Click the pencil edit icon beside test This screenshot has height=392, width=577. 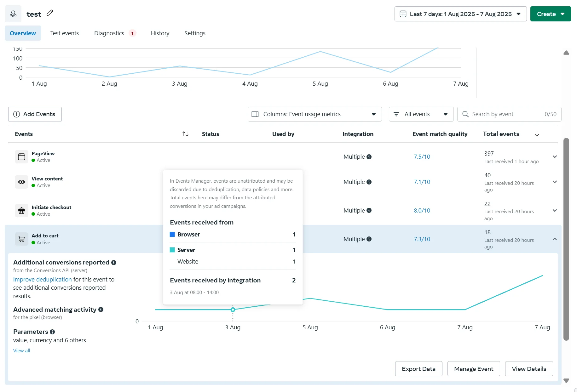tap(50, 13)
